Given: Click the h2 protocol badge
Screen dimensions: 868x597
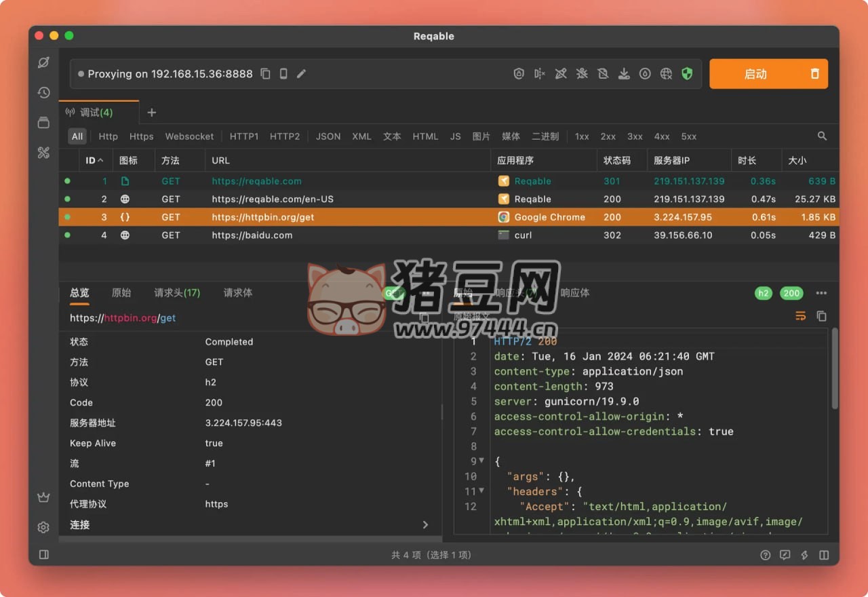Looking at the screenshot, I should click(764, 293).
